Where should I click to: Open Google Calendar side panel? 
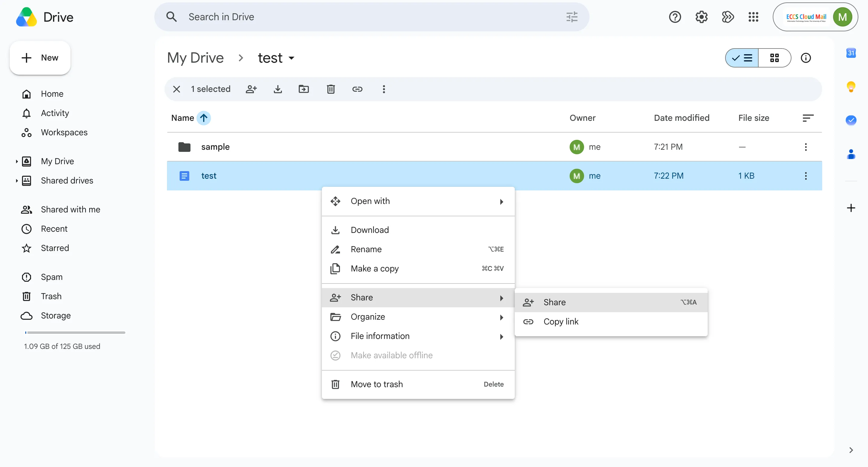851,53
